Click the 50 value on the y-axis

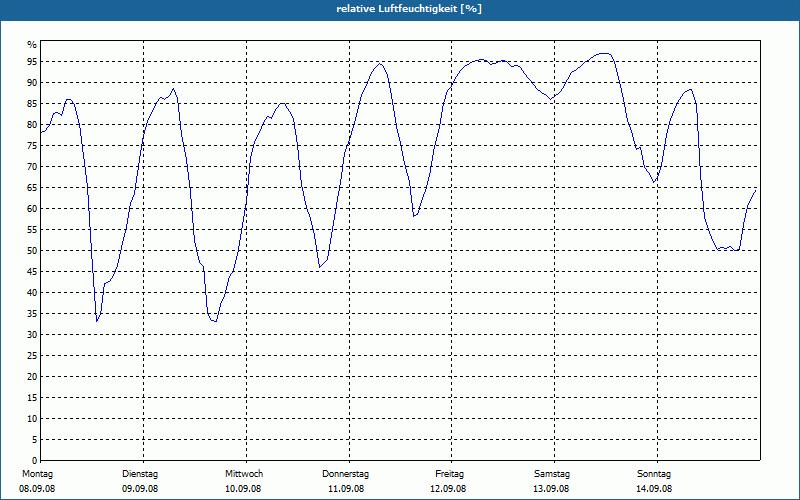coord(32,251)
